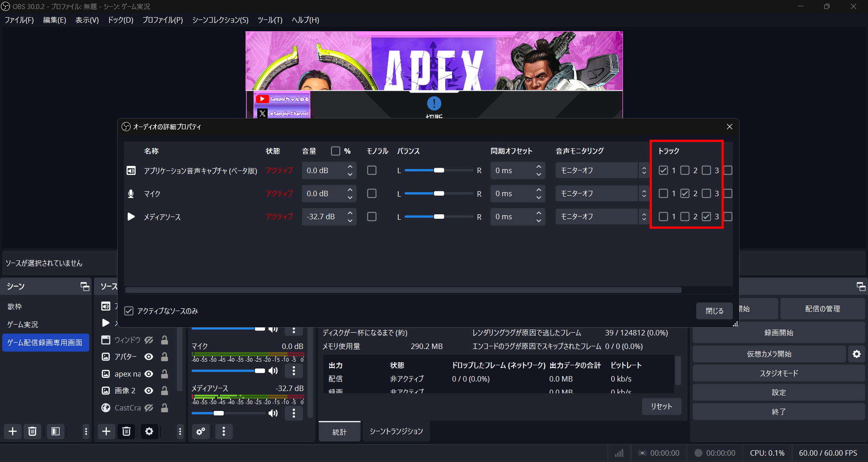Adjust balance slider for メディアソース row
868x462 pixels.
coord(439,217)
